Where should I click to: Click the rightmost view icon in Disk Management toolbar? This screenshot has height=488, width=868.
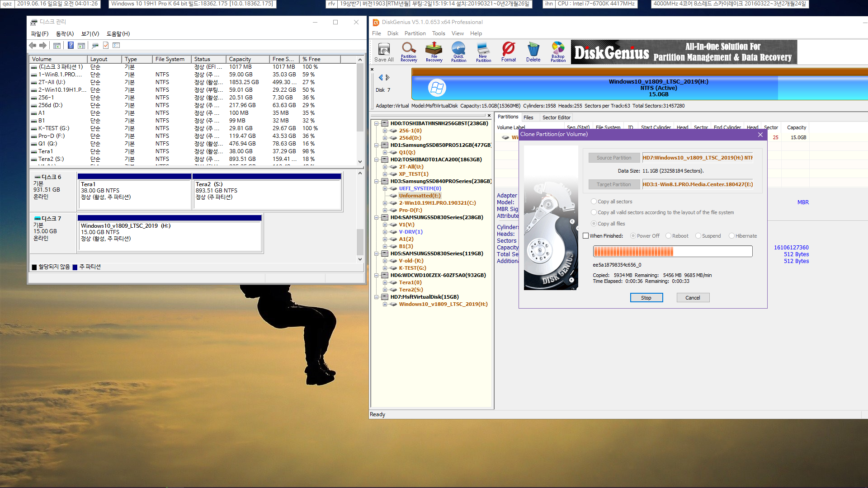pyautogui.click(x=116, y=45)
